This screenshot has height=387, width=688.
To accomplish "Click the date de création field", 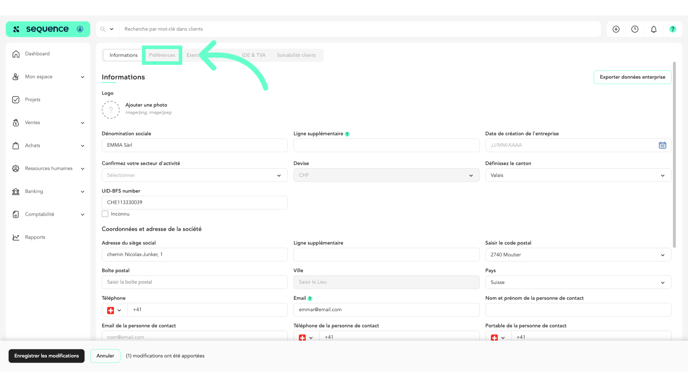I will pos(578,145).
